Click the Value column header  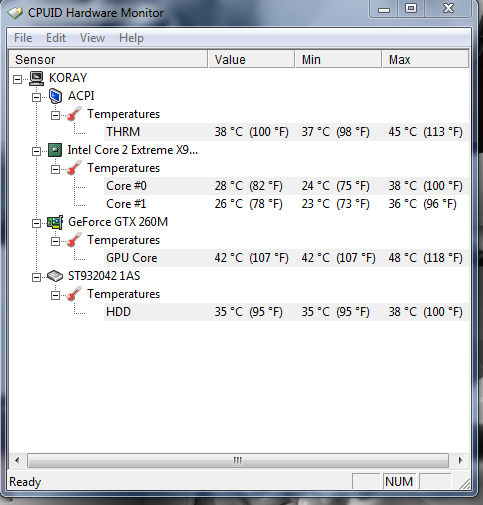tap(252, 59)
